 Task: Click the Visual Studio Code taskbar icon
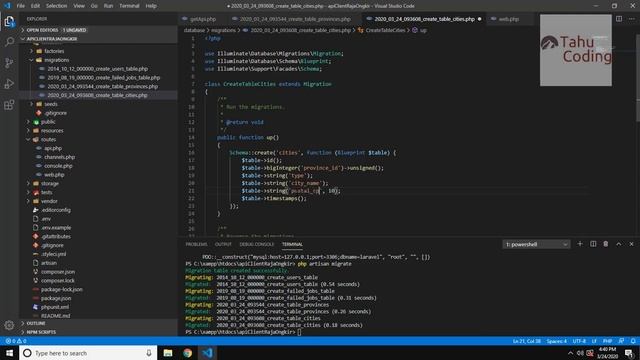tap(207, 353)
